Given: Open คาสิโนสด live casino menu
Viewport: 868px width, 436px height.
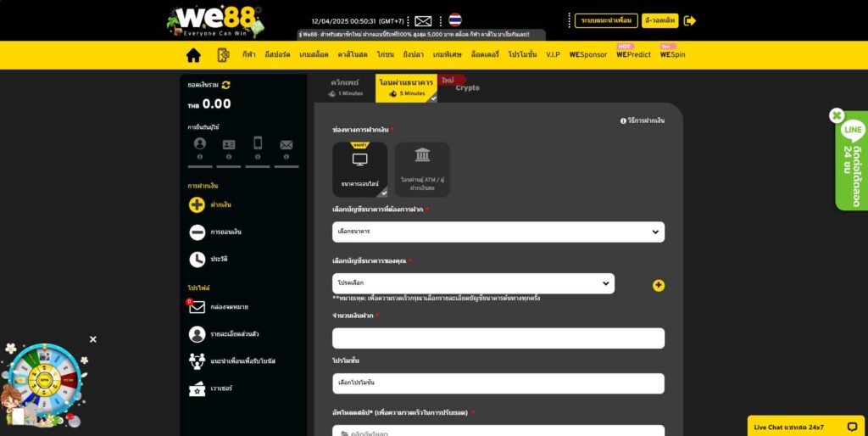Looking at the screenshot, I should (353, 54).
